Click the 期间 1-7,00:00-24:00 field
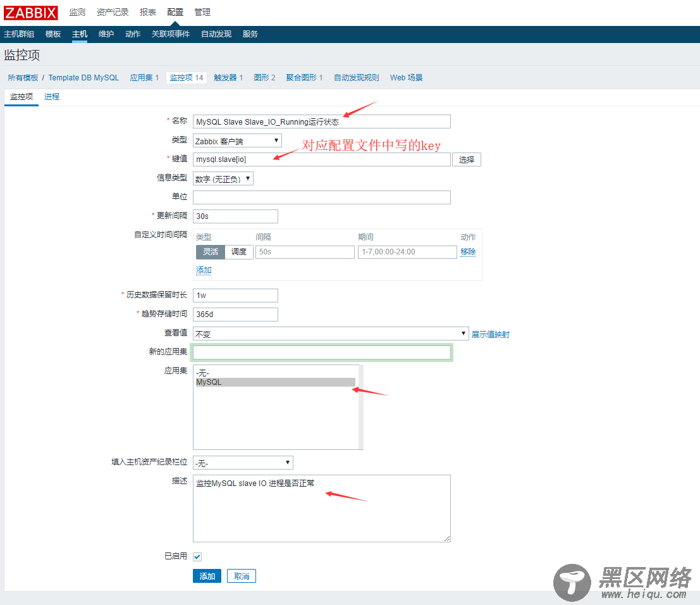 point(407,252)
